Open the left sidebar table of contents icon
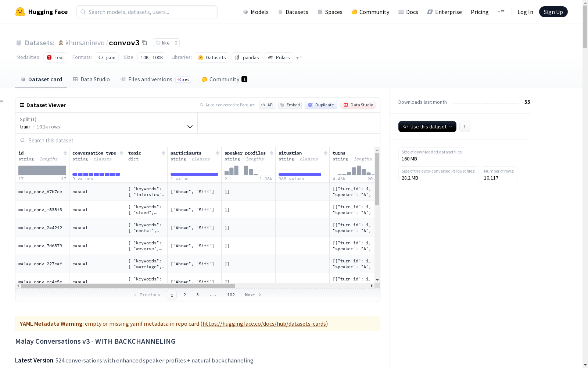588x368 pixels. (x=2, y=102)
